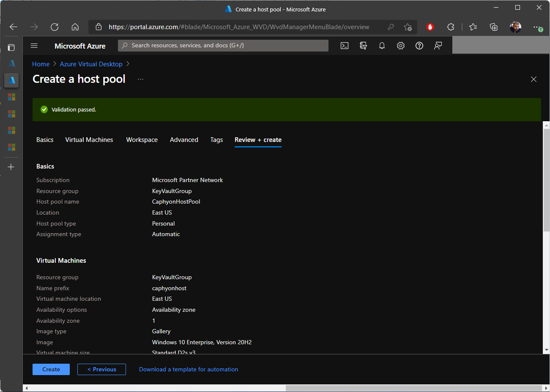Click the horizontal scrollbar thumb
550x392 pixels.
414,388
